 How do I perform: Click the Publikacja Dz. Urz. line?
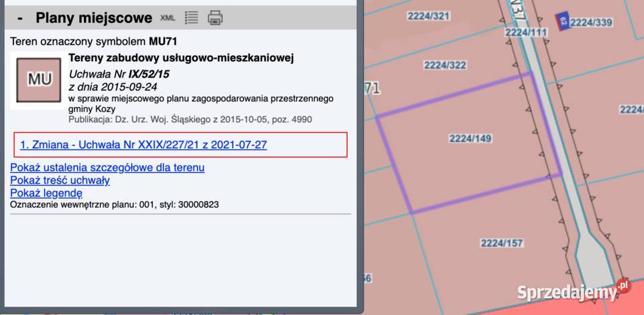tap(190, 120)
